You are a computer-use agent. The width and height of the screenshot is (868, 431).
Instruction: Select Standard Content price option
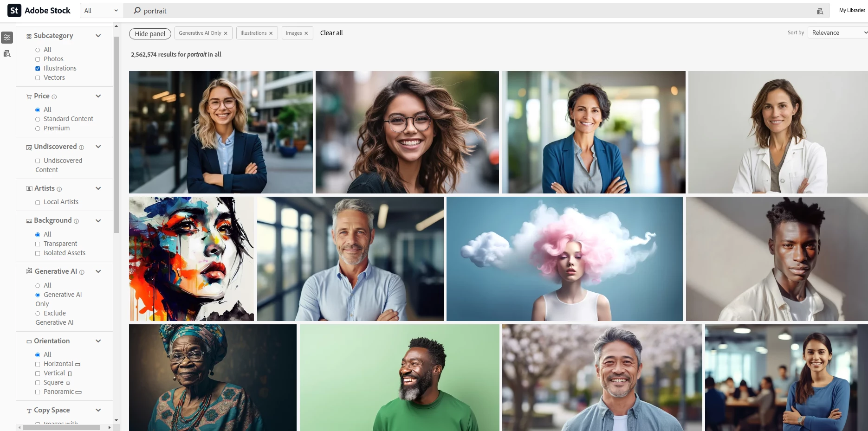click(x=38, y=119)
